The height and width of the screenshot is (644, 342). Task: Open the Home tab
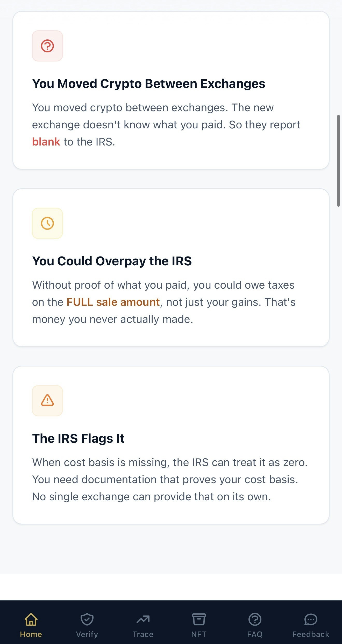[31, 625]
